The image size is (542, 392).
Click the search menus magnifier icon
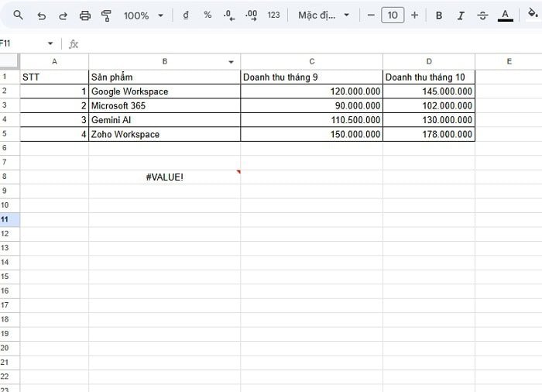coord(18,15)
